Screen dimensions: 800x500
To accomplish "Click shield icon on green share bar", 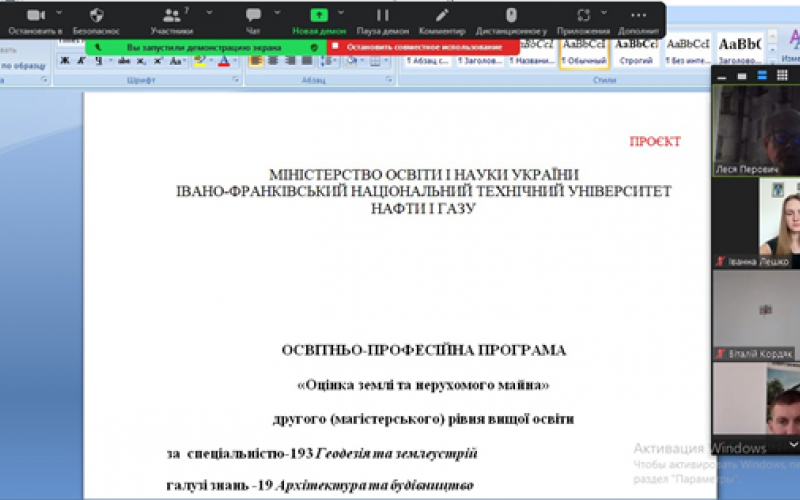I will 314,47.
